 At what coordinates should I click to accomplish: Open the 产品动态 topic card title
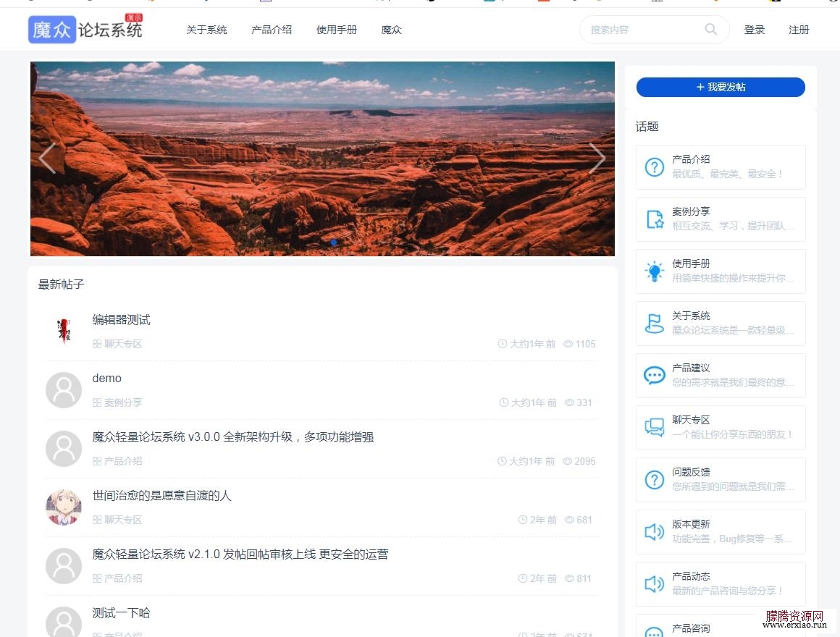(x=691, y=576)
